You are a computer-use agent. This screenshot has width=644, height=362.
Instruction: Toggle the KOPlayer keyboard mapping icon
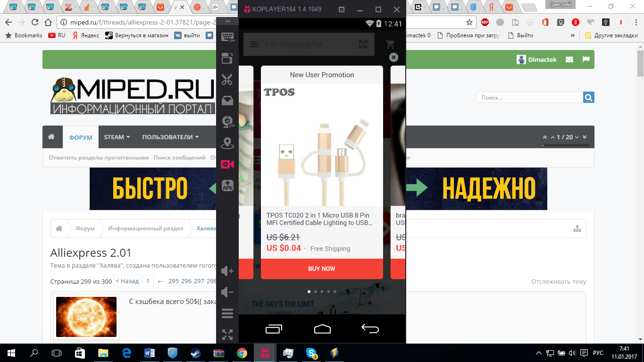[227, 37]
